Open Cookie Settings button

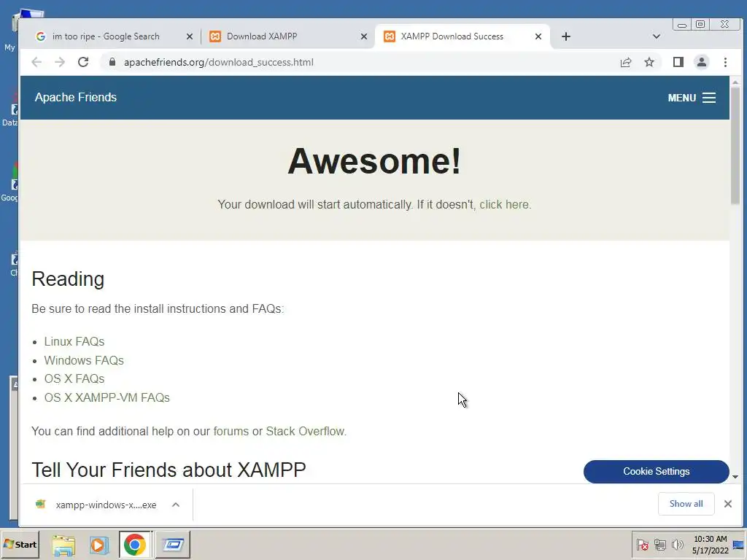(x=656, y=472)
